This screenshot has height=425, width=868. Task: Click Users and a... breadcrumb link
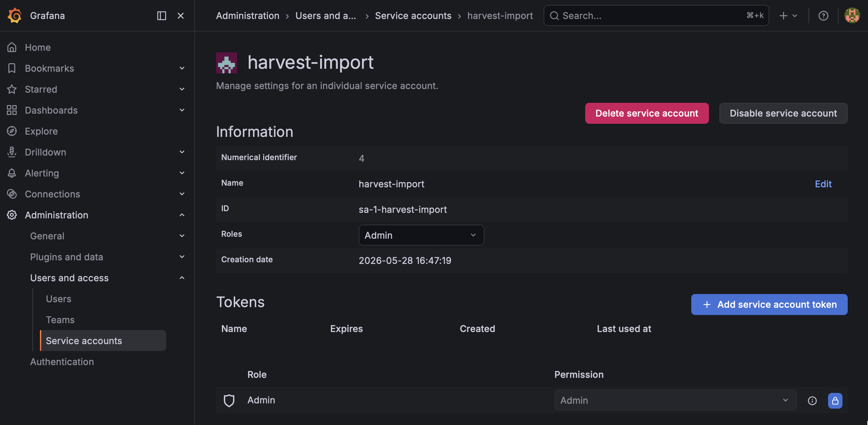tap(325, 15)
